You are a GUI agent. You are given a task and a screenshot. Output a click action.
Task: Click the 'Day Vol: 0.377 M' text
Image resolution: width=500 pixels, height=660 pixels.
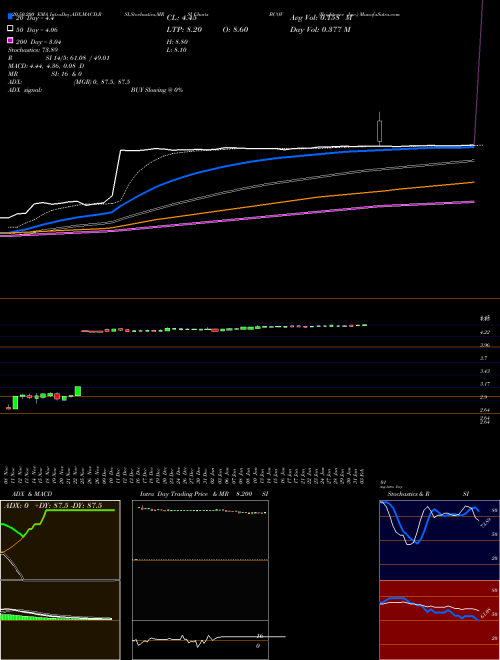tap(320, 29)
